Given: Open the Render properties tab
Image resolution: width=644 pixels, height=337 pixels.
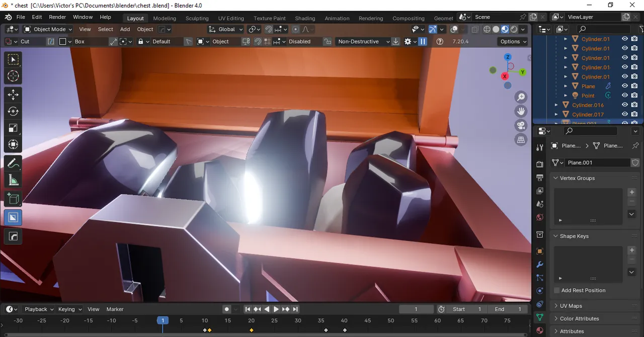Looking at the screenshot, I should point(540,164).
